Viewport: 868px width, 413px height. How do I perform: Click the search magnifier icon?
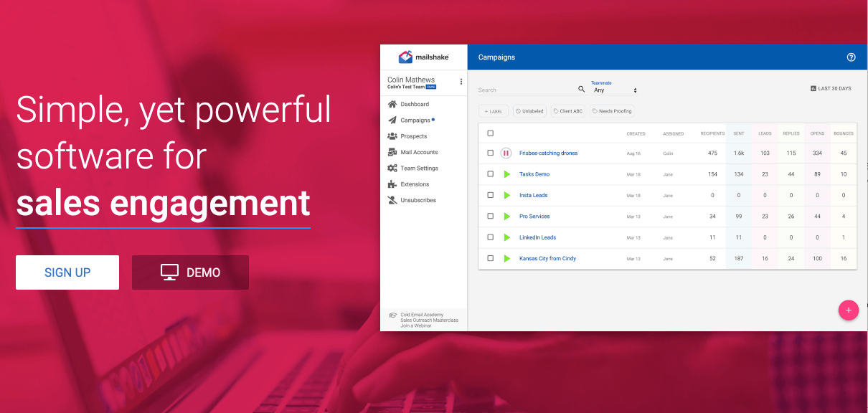582,89
